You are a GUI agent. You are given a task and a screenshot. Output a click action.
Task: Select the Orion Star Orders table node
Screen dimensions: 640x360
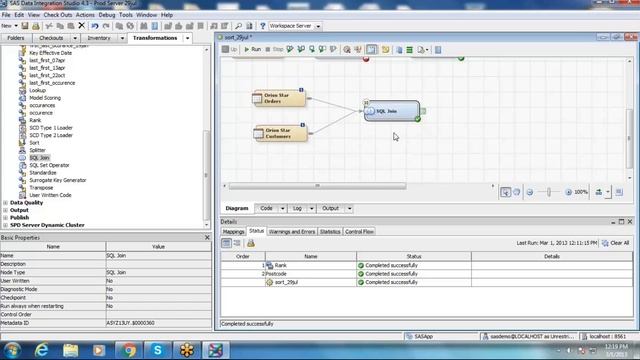pyautogui.click(x=280, y=98)
